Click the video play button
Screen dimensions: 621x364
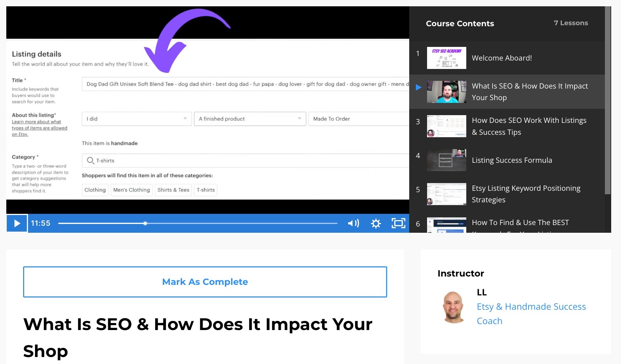click(17, 223)
